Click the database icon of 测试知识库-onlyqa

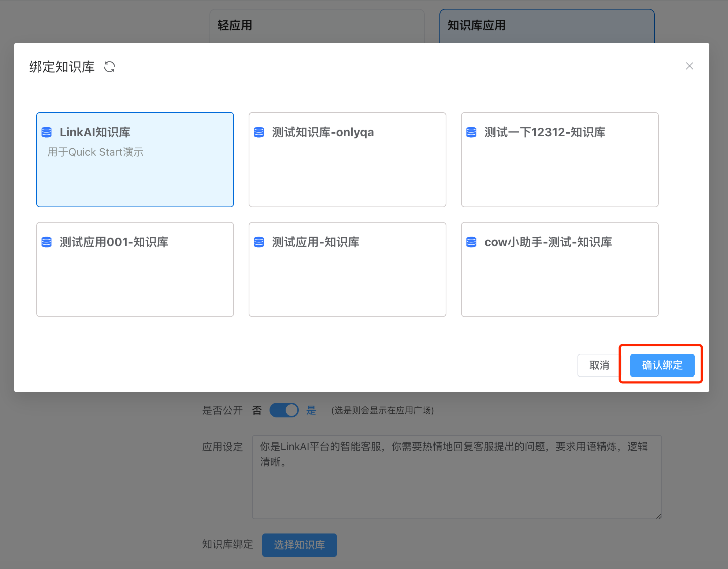point(259,132)
